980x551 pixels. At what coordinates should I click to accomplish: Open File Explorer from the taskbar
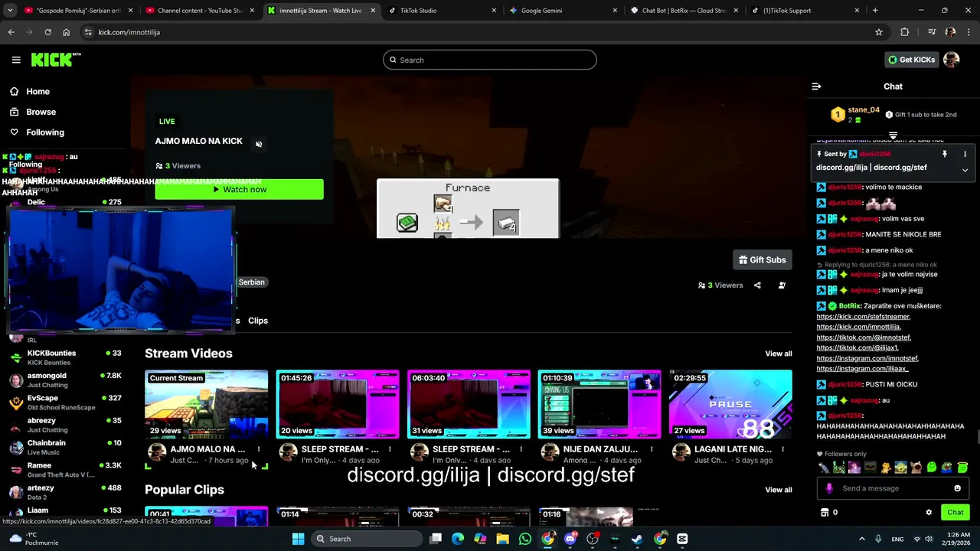[502, 539]
